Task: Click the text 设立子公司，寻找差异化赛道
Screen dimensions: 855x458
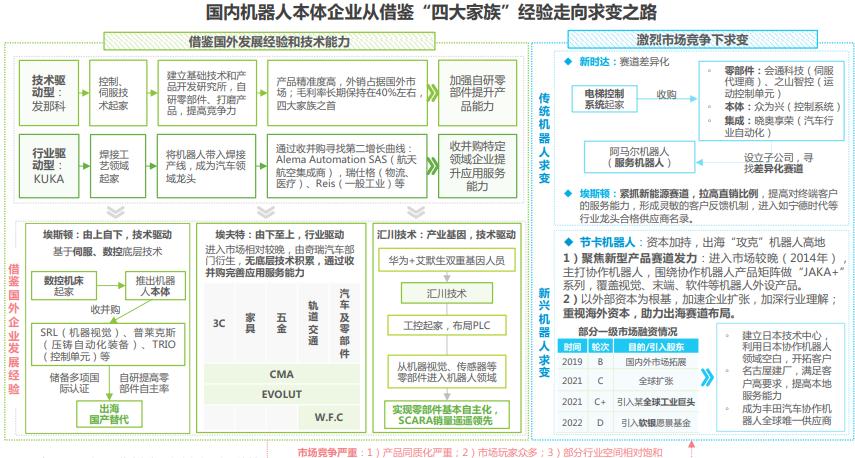Action: (778, 163)
